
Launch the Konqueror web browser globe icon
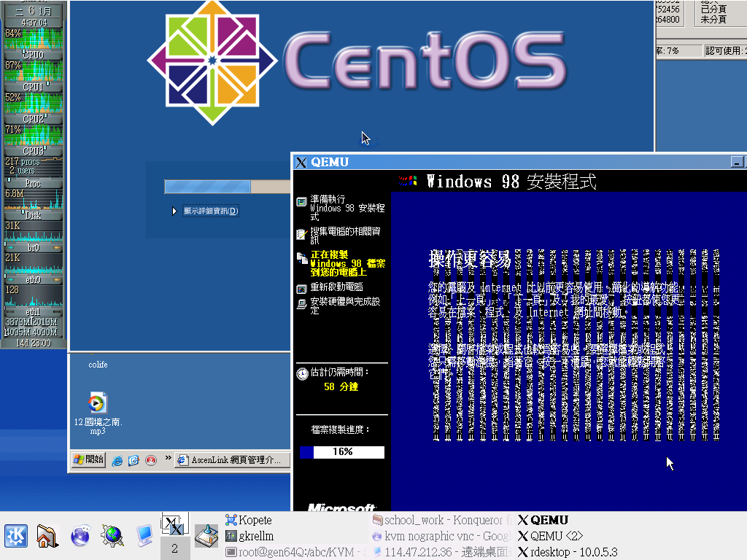point(80,536)
